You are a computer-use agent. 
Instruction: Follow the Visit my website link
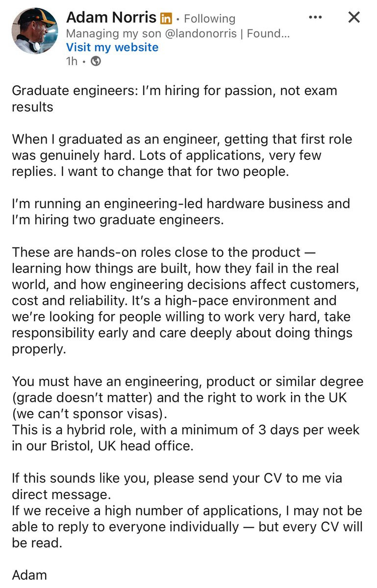(112, 48)
